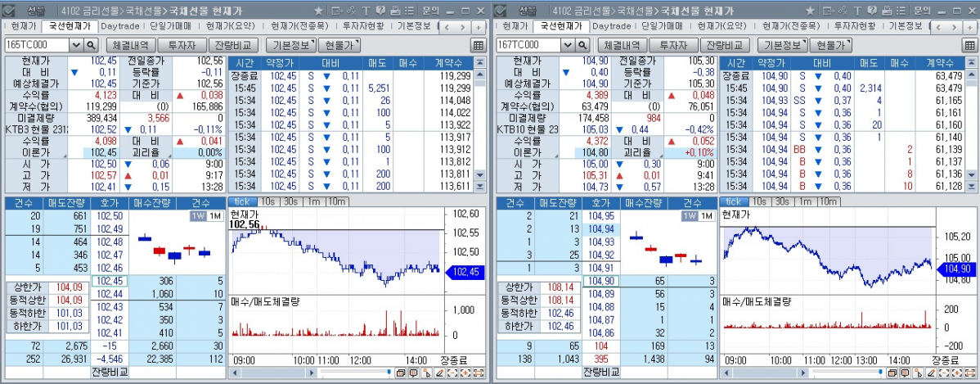
Task: Click symbol code field 165TC000
Action: (x=36, y=45)
